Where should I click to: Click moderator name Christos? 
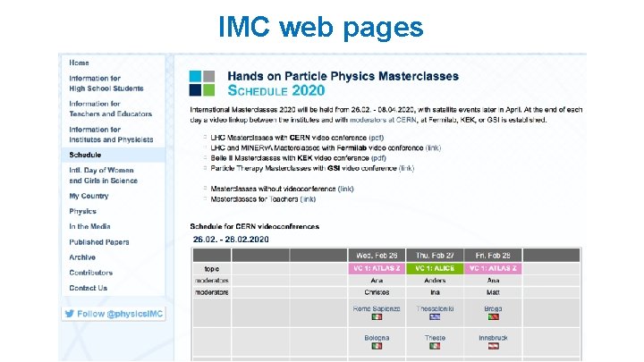click(x=377, y=292)
